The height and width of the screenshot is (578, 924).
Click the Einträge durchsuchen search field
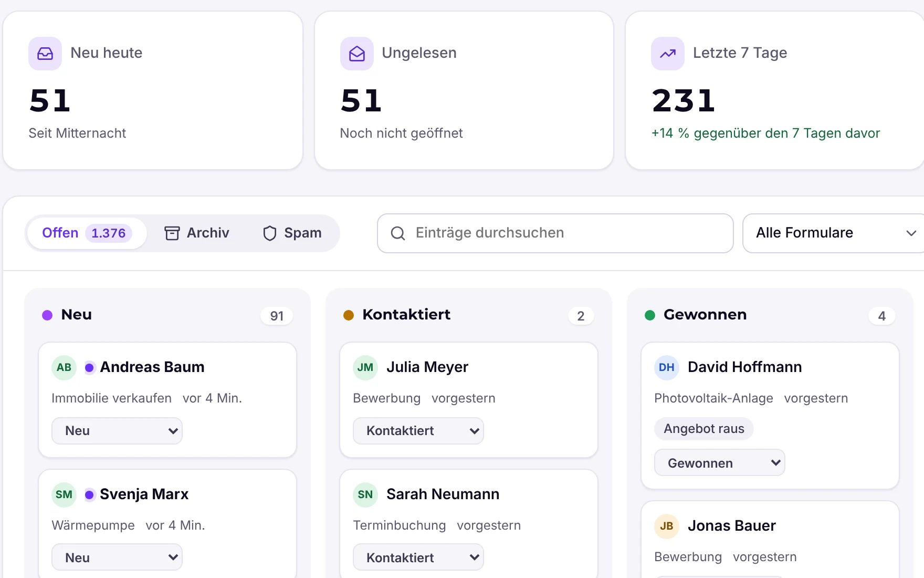pyautogui.click(x=555, y=233)
